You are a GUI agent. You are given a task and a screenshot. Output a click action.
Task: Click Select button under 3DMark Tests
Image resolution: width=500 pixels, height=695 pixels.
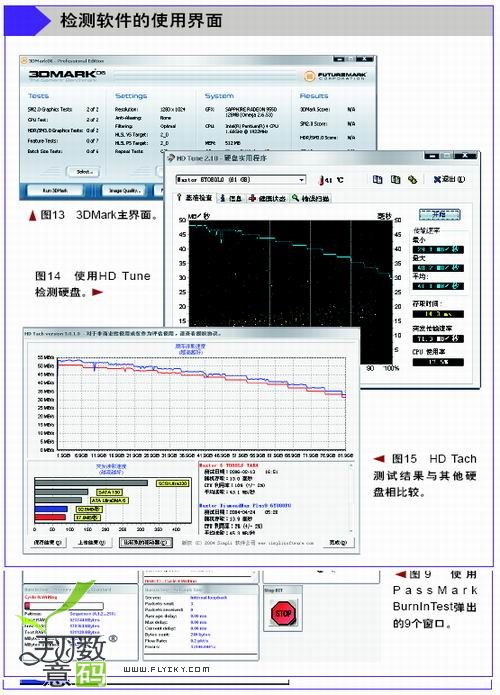tap(83, 172)
